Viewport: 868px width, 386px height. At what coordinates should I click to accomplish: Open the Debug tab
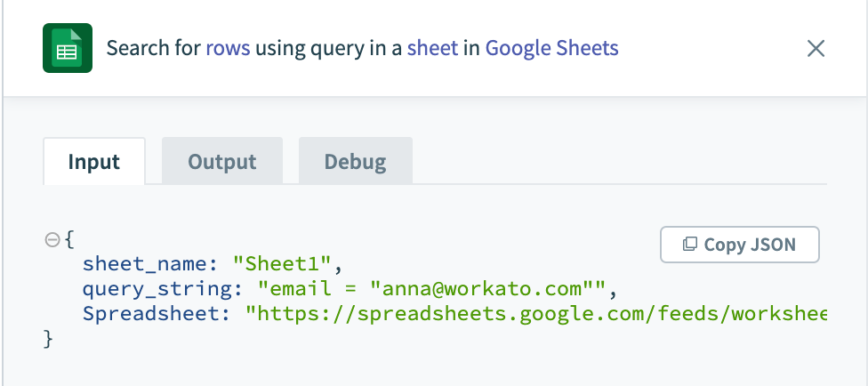pyautogui.click(x=355, y=162)
